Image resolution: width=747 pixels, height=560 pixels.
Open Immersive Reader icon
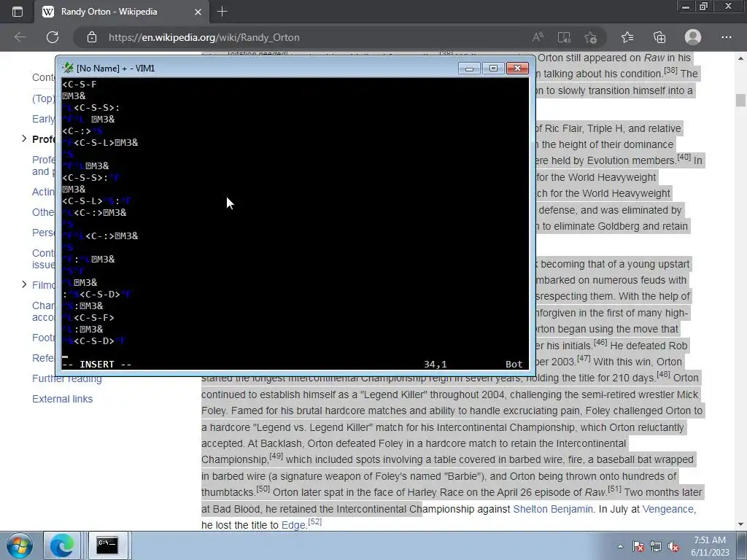[564, 37]
